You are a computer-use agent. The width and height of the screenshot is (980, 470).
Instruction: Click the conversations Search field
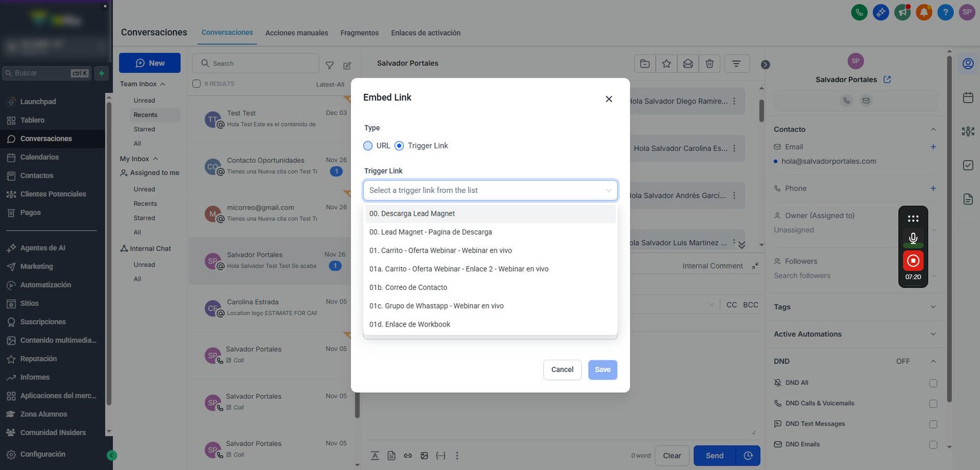(x=255, y=63)
